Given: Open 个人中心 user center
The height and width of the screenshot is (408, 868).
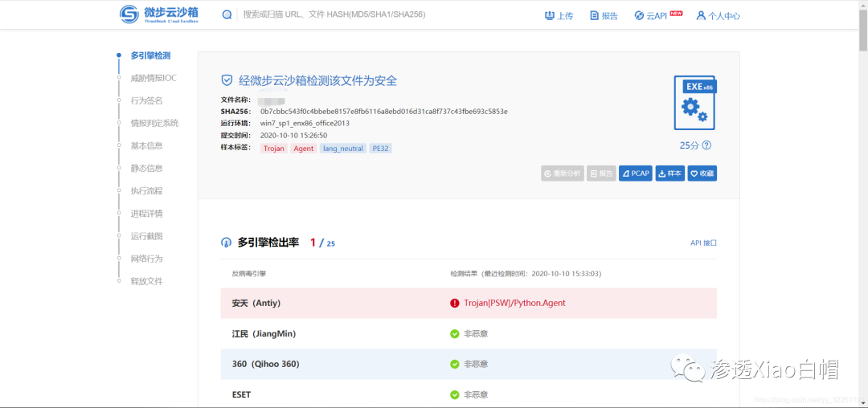Looking at the screenshot, I should [x=718, y=15].
